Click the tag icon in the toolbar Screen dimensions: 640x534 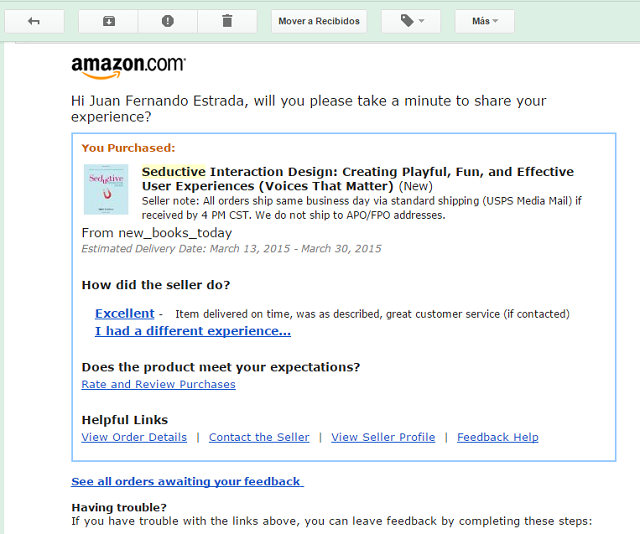coord(407,20)
